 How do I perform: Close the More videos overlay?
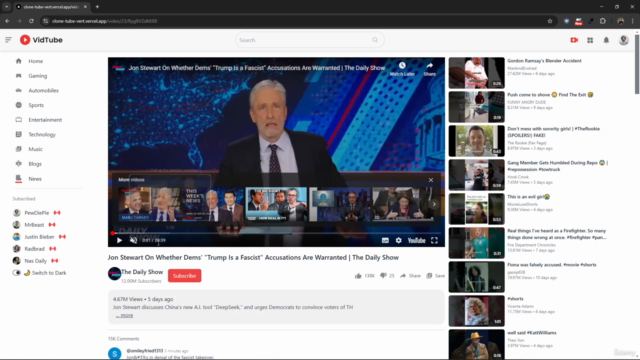[x=431, y=180]
